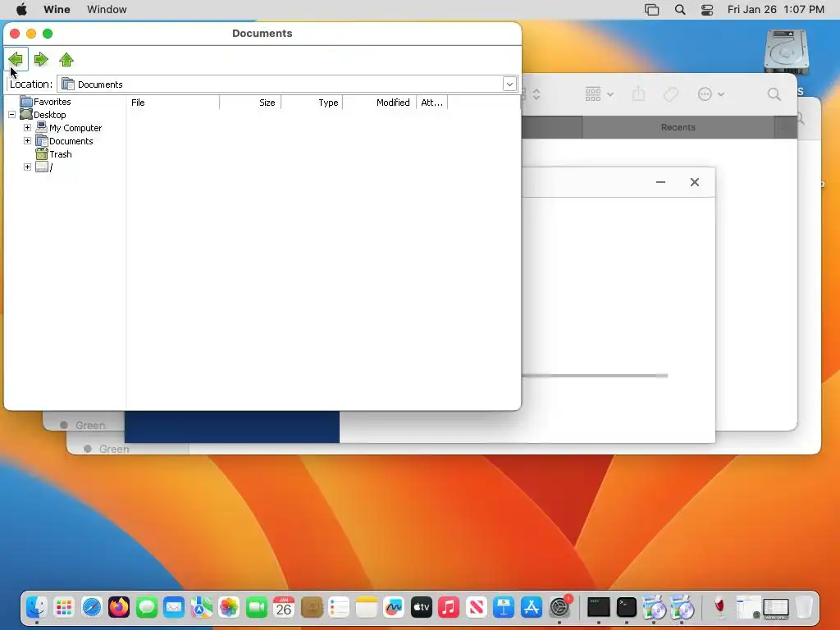Open App Store from the dock
The image size is (840, 630).
[x=532, y=608]
